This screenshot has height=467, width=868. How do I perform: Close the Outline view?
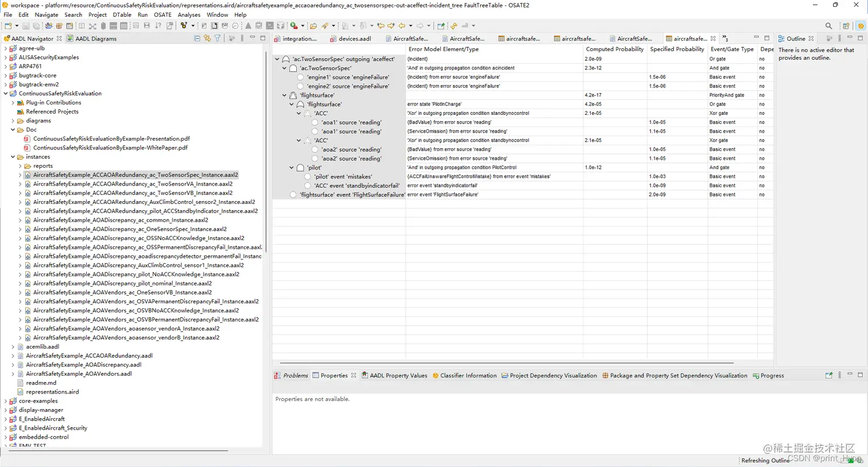(x=811, y=38)
